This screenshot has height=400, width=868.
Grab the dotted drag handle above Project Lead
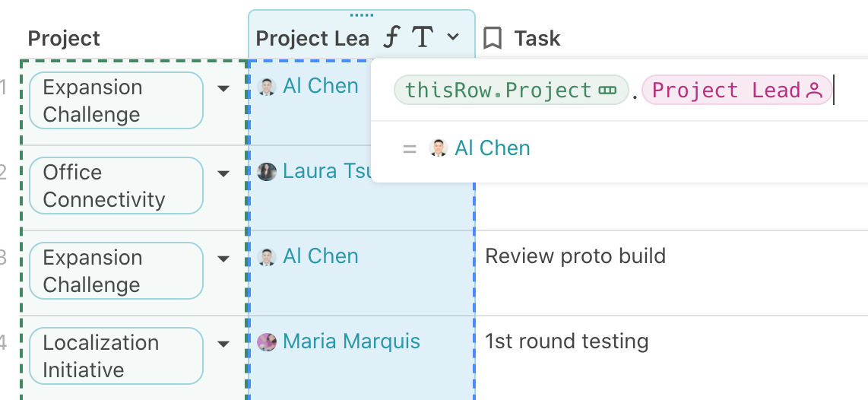(x=362, y=15)
